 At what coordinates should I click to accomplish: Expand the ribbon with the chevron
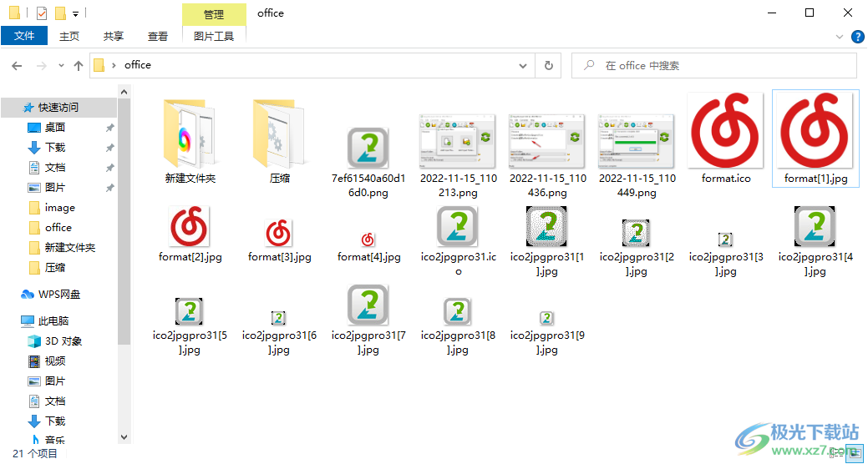[x=840, y=37]
